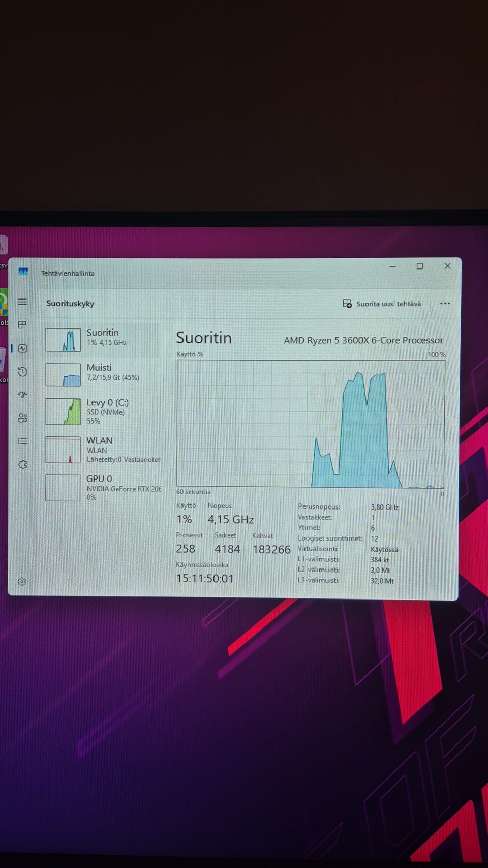Screen dimensions: 488x868
Task: Click Suorita uusi tehtävä button
Action: click(x=382, y=304)
